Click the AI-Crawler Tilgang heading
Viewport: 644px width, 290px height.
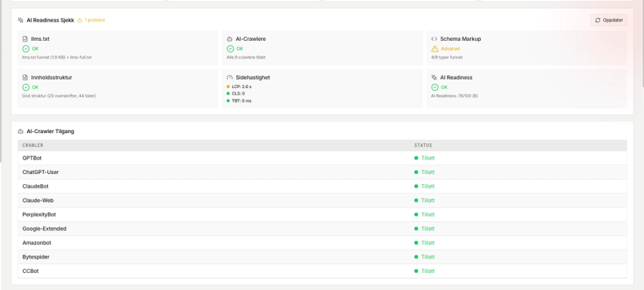[x=50, y=132]
